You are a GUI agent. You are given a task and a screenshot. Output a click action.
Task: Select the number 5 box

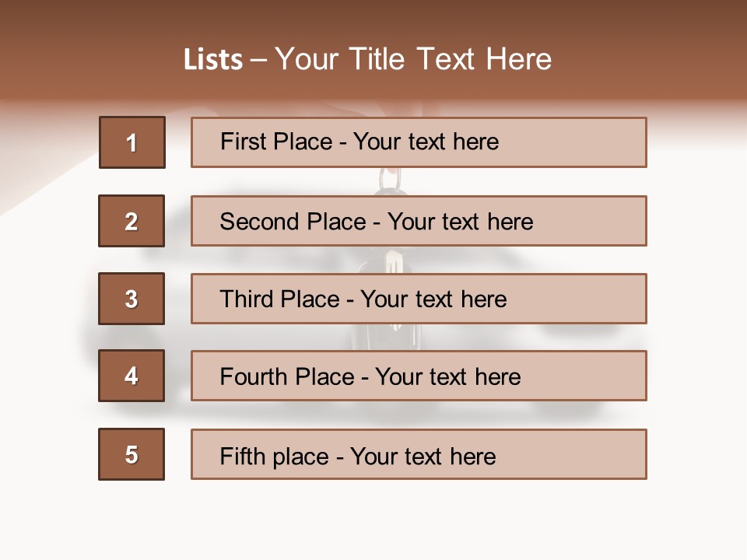[132, 454]
